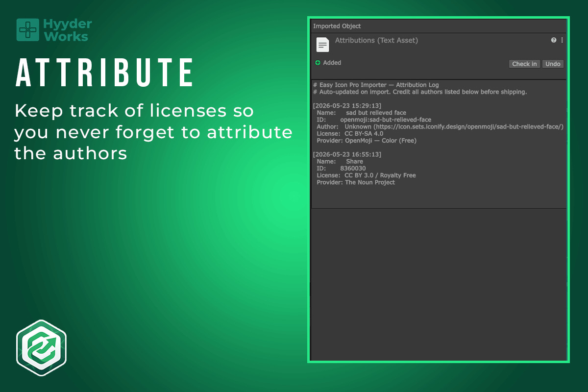Click the Provider 'OpenMoji — Color (Free)' line

(366, 141)
